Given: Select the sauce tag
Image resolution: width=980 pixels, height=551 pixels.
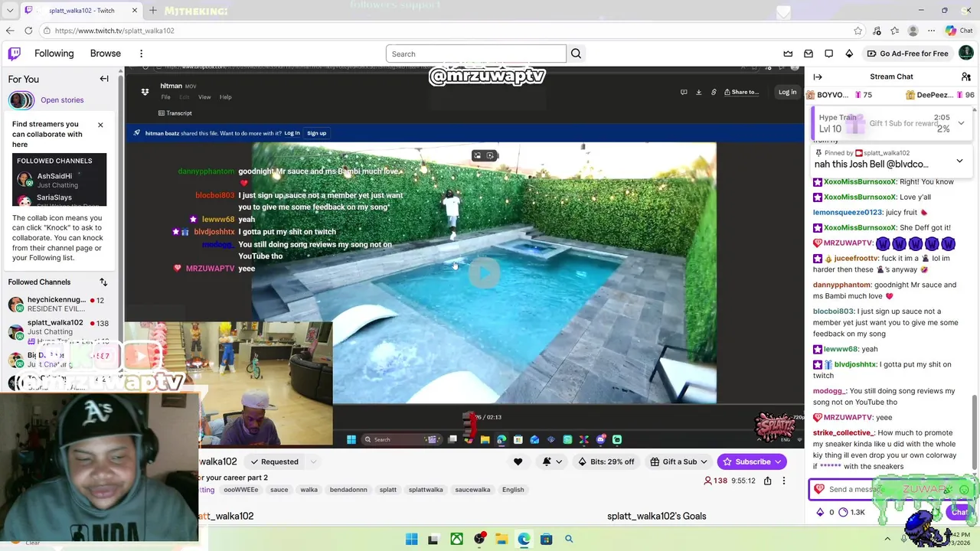Looking at the screenshot, I should click(279, 490).
